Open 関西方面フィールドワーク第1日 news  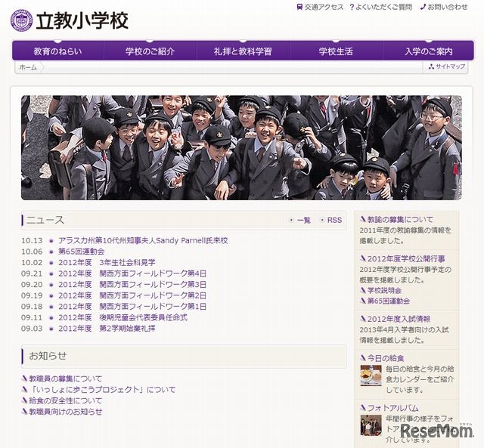click(132, 307)
